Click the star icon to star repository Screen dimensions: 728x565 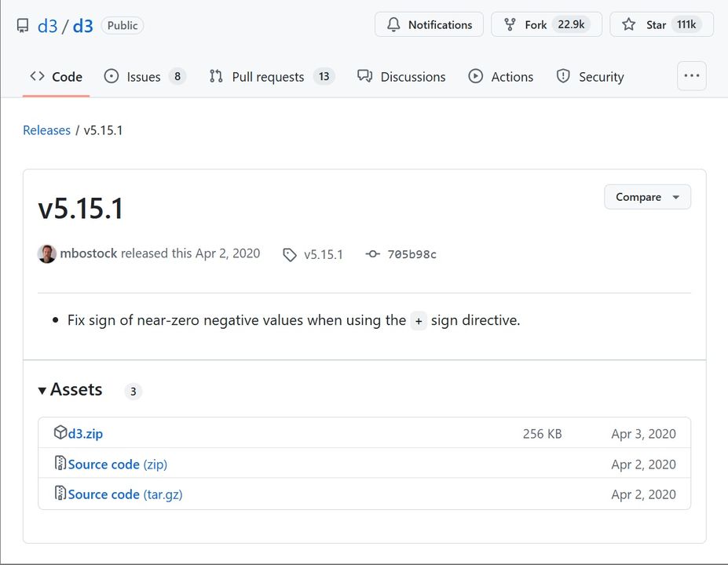[x=629, y=25]
